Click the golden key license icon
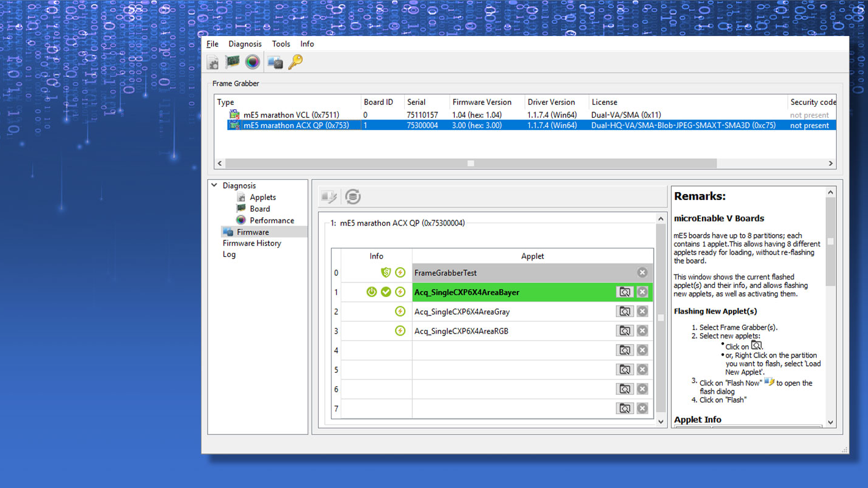This screenshot has height=488, width=868. [295, 62]
